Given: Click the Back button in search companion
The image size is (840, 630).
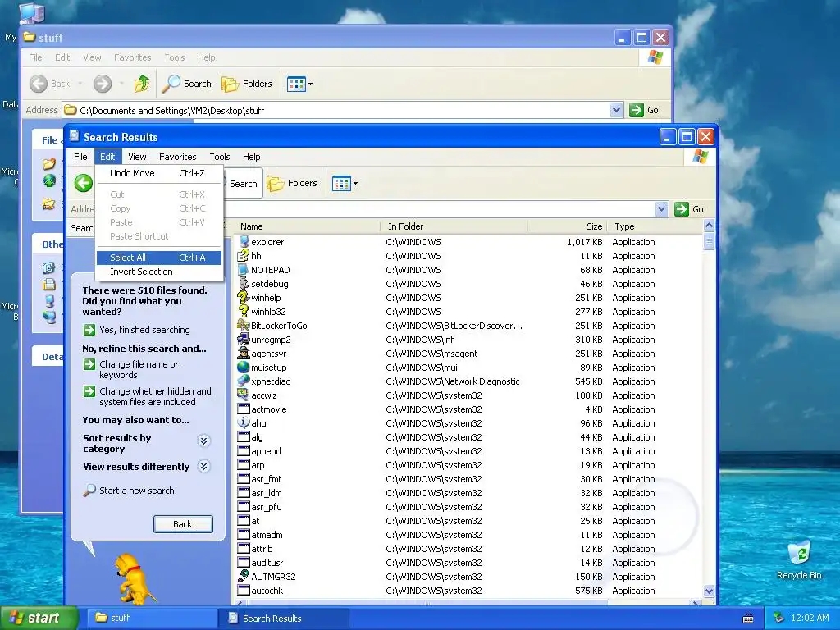Looking at the screenshot, I should click(x=183, y=524).
